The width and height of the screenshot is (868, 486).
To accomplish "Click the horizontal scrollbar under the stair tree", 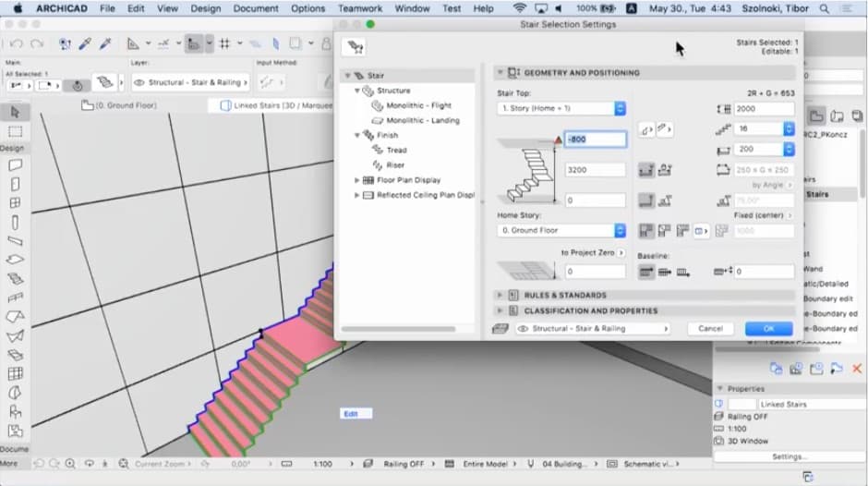I will click(x=399, y=329).
